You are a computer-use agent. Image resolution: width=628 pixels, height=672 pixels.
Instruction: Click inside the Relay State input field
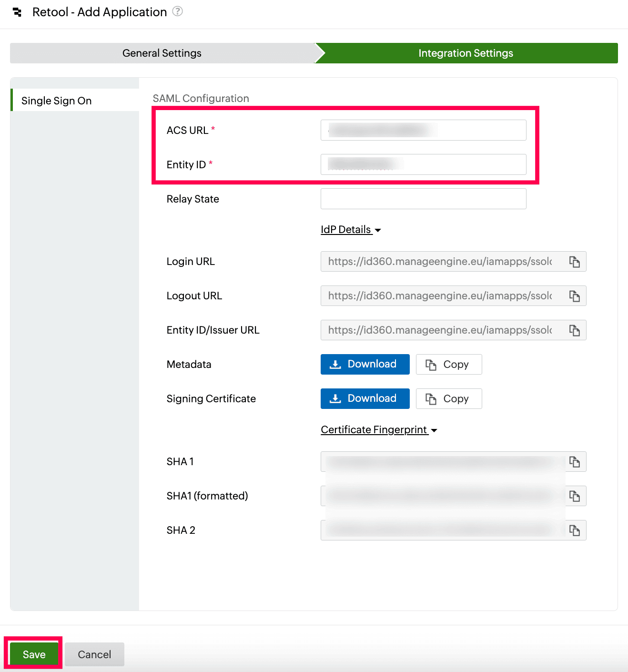coord(423,199)
